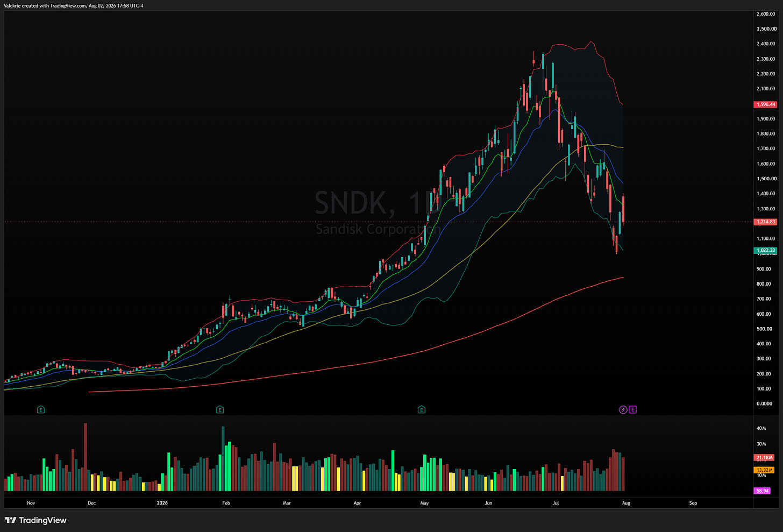
Task: Click the Sep time axis label
Action: [x=693, y=503]
